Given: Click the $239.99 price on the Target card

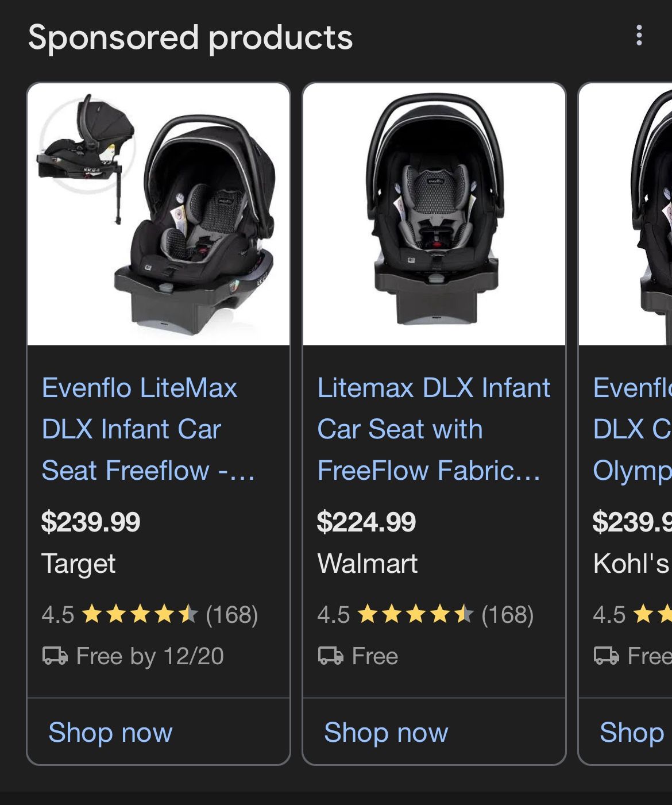Looking at the screenshot, I should tap(92, 523).
